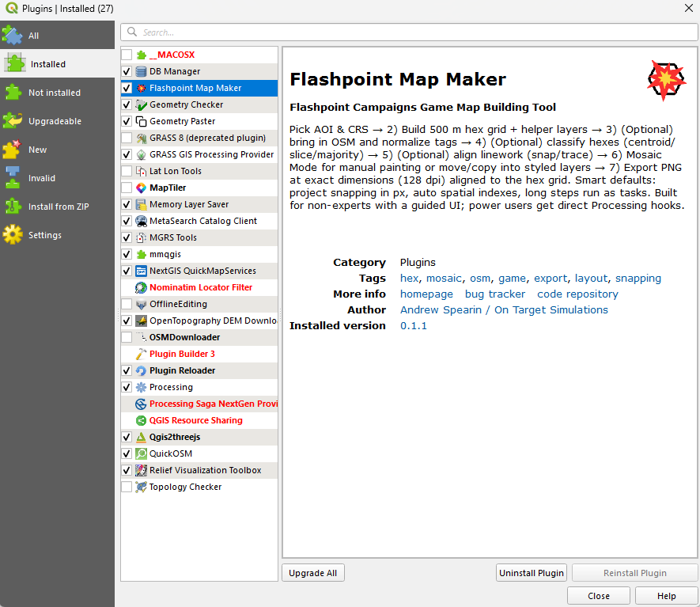
Task: Check the OSMDownloader checkbox
Action: click(127, 337)
